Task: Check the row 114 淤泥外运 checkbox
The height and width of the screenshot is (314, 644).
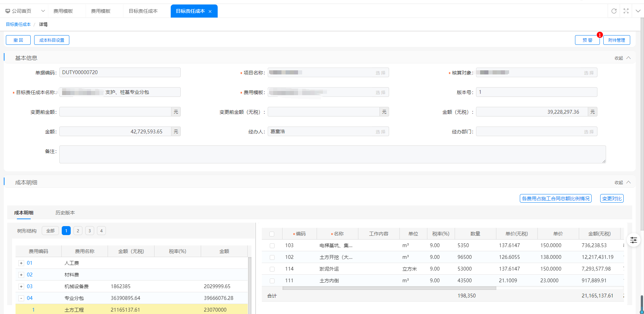Action: tap(272, 269)
